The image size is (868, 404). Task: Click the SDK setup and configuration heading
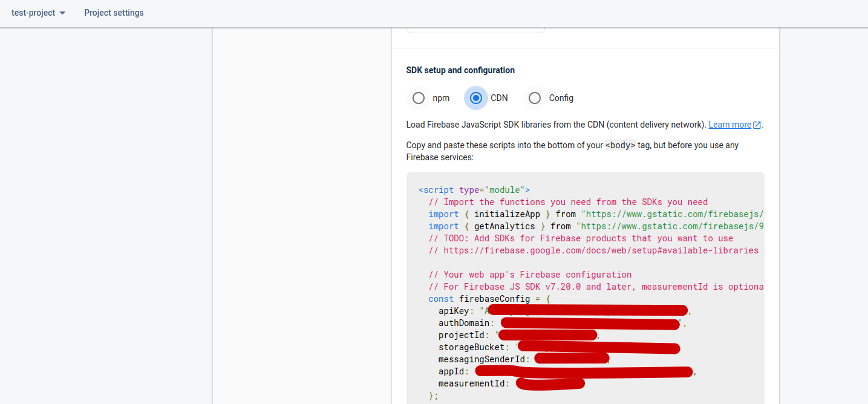[x=460, y=70]
